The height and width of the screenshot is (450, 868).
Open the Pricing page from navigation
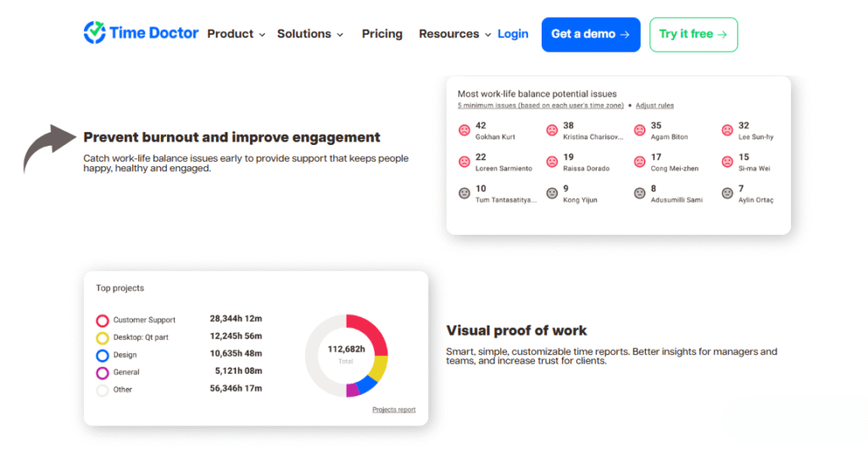(x=381, y=34)
